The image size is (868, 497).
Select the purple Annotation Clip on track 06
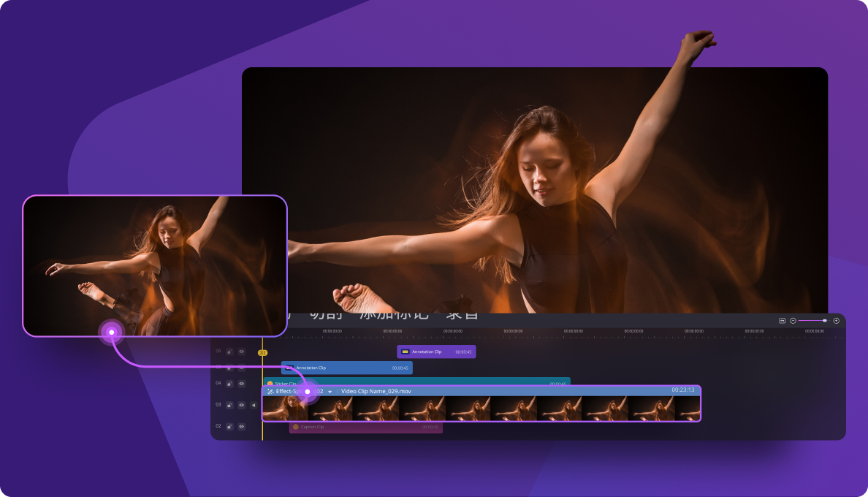436,352
